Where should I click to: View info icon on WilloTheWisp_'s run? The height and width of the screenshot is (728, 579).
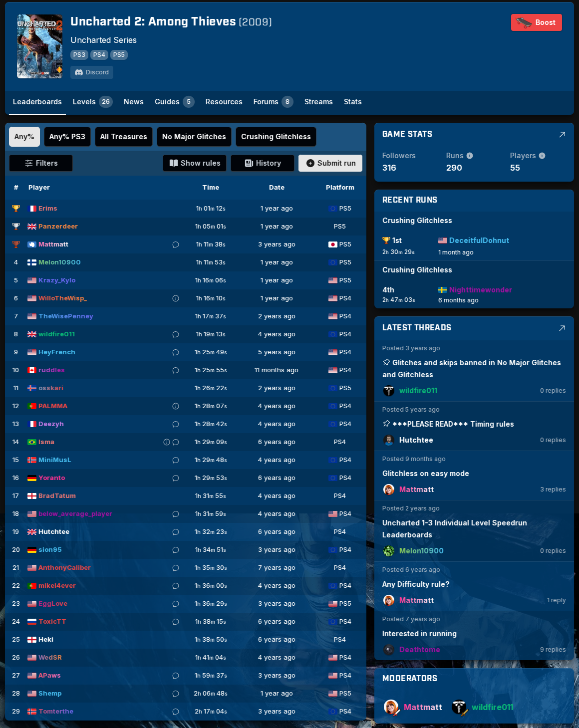176,298
